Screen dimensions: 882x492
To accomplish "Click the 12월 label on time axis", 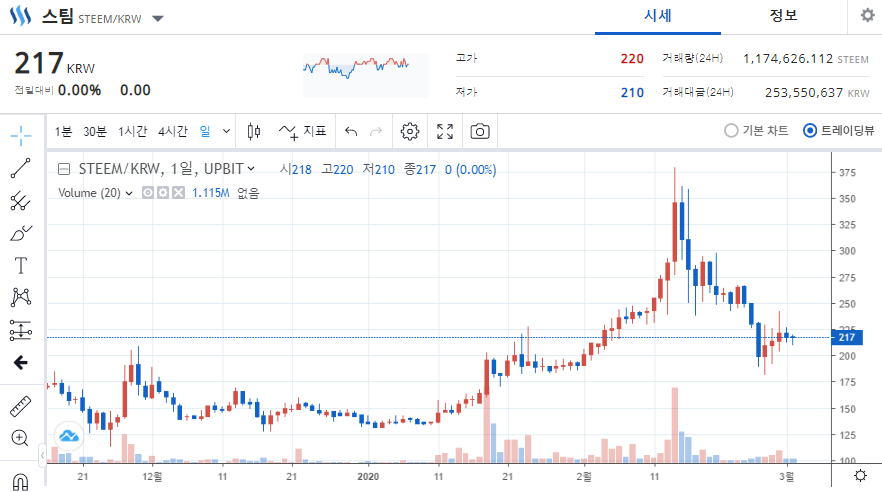I will (x=152, y=476).
